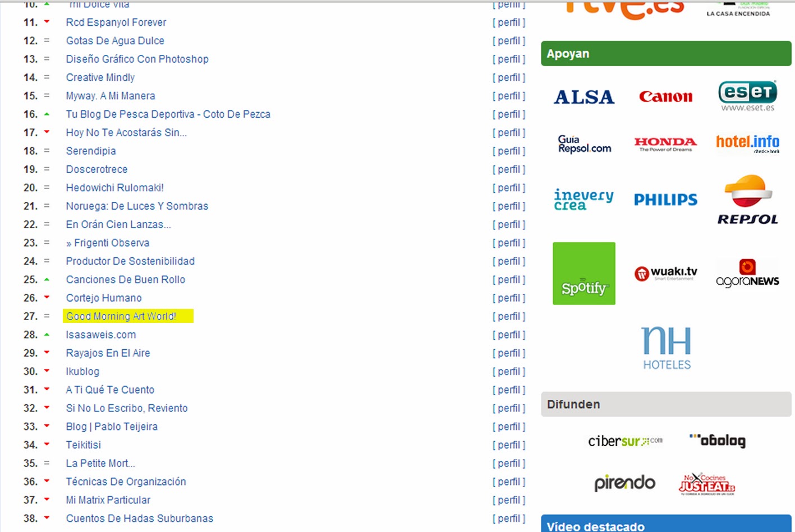Click the Vídeo destacado header

(x=666, y=524)
